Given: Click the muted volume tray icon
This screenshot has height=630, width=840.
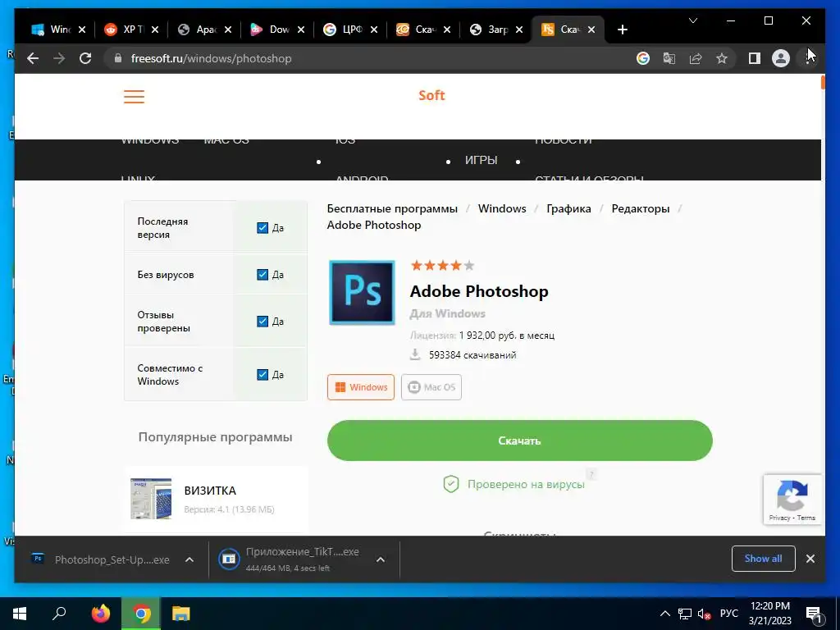Looking at the screenshot, I should pyautogui.click(x=705, y=614).
